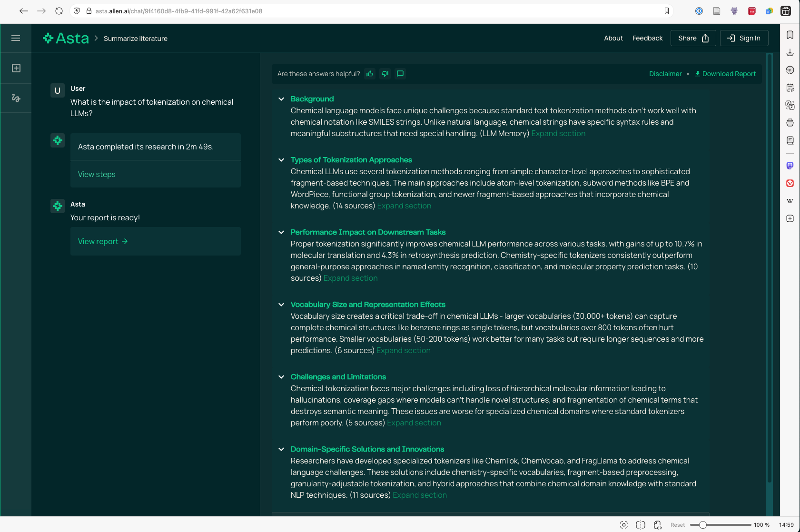This screenshot has width=800, height=532.
Task: Click the Sign In button
Action: [744, 38]
